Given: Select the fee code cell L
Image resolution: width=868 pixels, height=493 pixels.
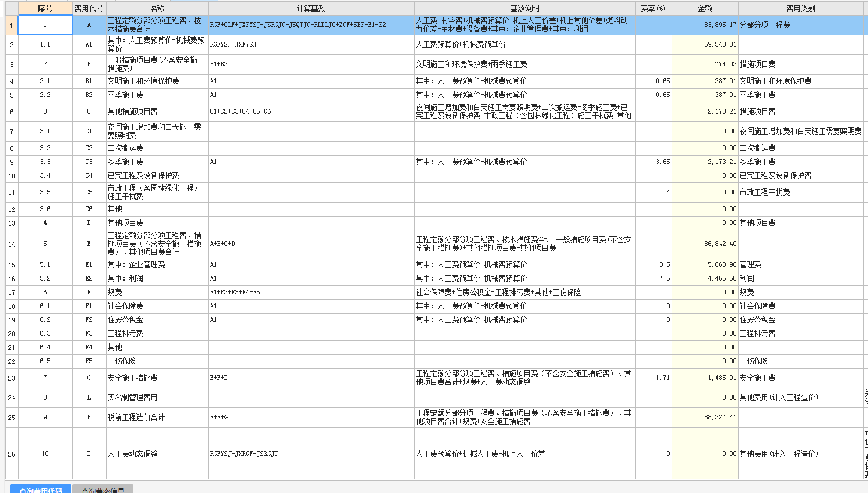Looking at the screenshot, I should [89, 398].
